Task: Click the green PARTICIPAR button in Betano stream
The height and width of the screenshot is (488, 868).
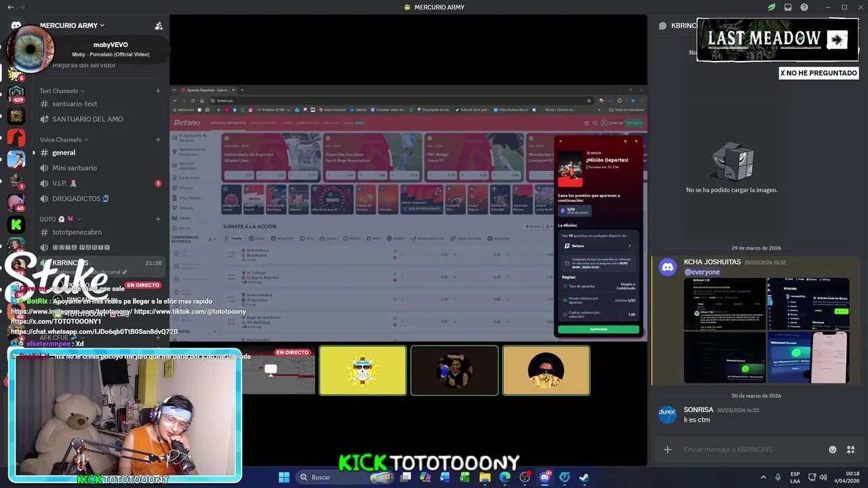Action: click(598, 329)
